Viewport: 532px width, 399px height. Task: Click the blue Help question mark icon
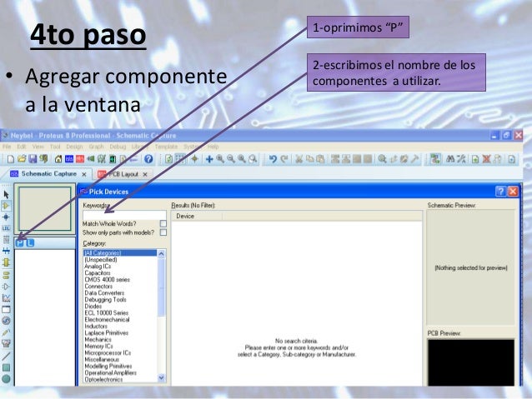pos(148,159)
